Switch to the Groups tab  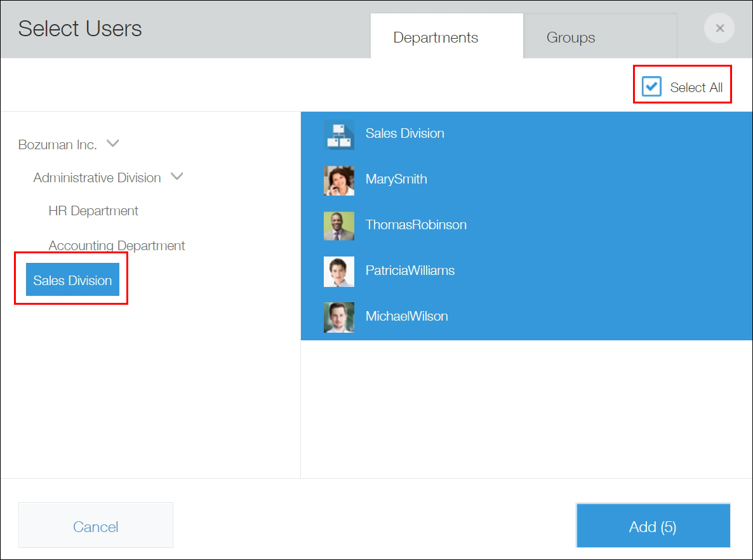click(x=571, y=37)
